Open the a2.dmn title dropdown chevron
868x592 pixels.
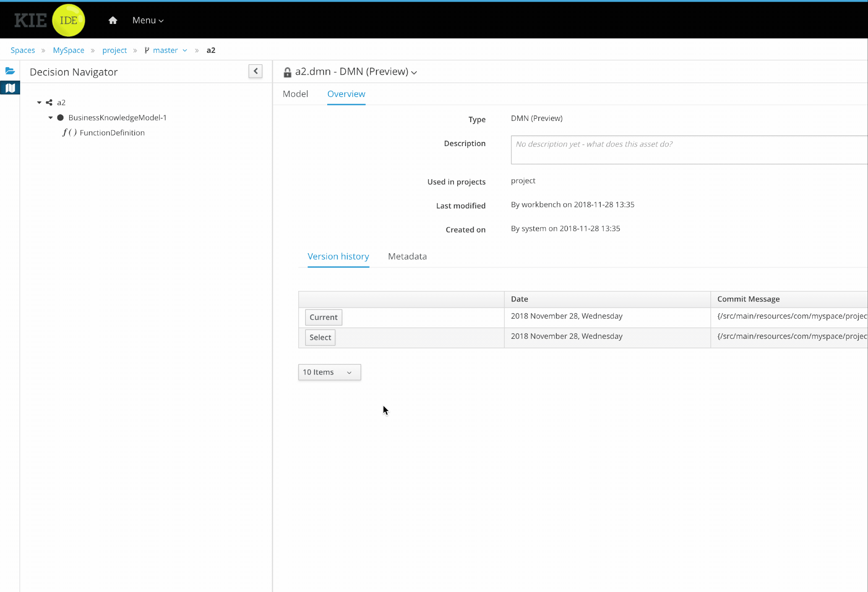[x=414, y=73]
